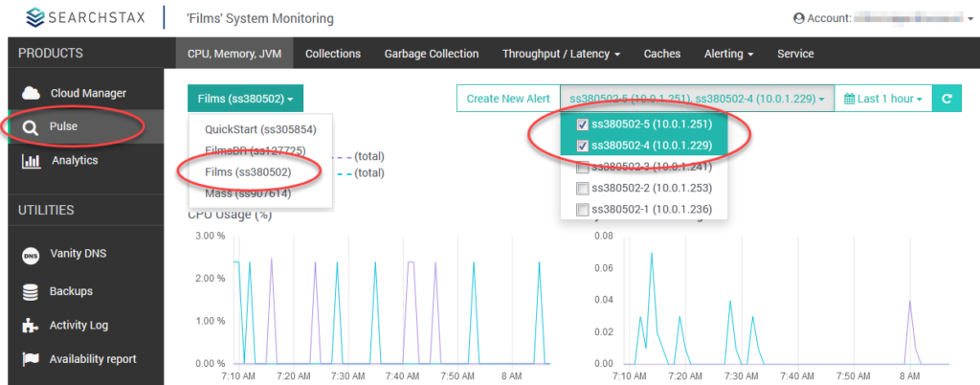Image resolution: width=980 pixels, height=385 pixels.
Task: Click the CPU Usage (%) chart area
Action: click(391, 300)
